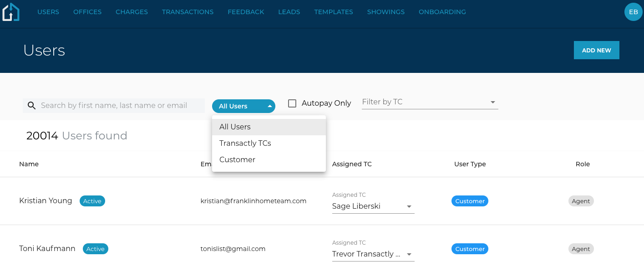
Task: Navigate to the Onboarding page
Action: coord(442,12)
